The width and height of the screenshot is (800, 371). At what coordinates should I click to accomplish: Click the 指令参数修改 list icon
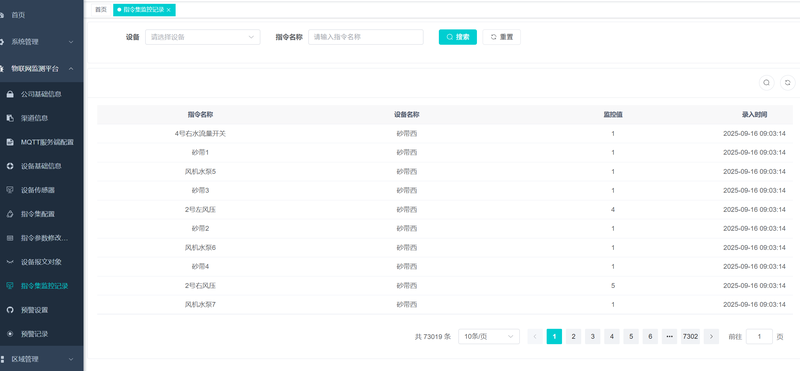[x=10, y=238]
